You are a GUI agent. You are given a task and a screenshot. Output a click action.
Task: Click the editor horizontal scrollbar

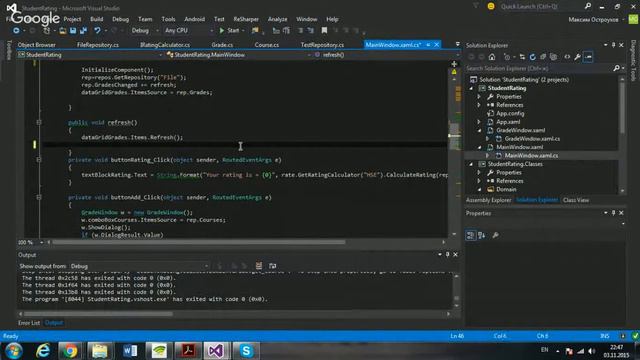[x=198, y=242]
